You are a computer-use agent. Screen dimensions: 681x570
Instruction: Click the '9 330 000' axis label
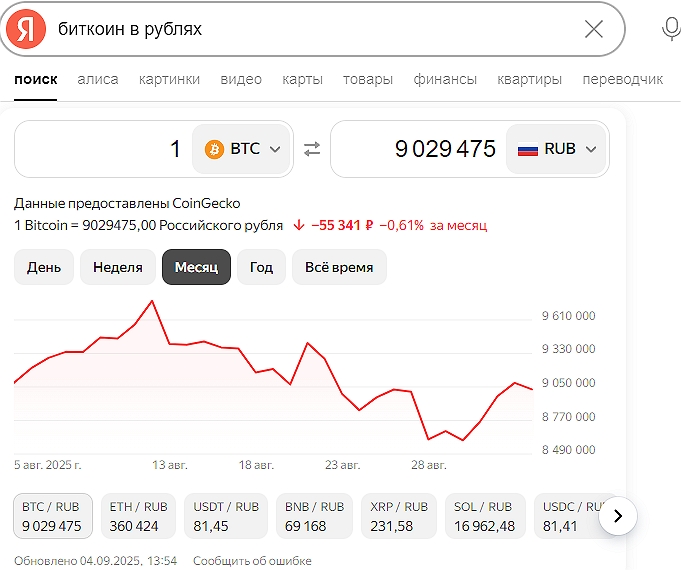tap(568, 349)
